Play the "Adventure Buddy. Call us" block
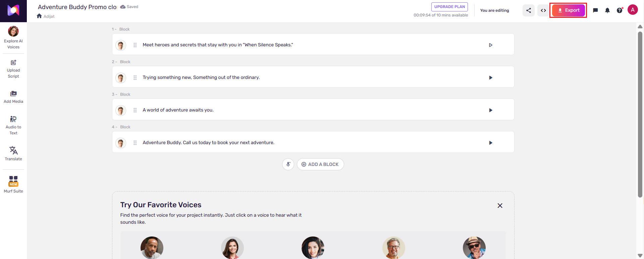The image size is (644, 259). 490,143
